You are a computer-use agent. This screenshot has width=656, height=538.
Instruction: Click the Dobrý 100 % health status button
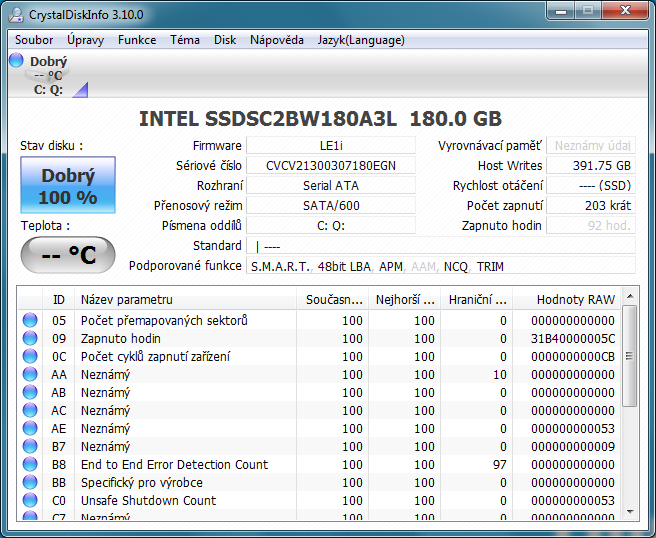tap(68, 186)
